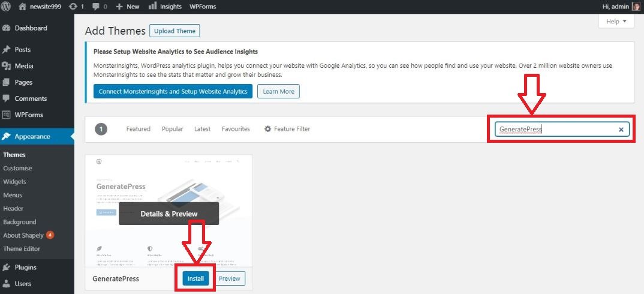
Task: Open Insights in the admin bar
Action: (165, 7)
